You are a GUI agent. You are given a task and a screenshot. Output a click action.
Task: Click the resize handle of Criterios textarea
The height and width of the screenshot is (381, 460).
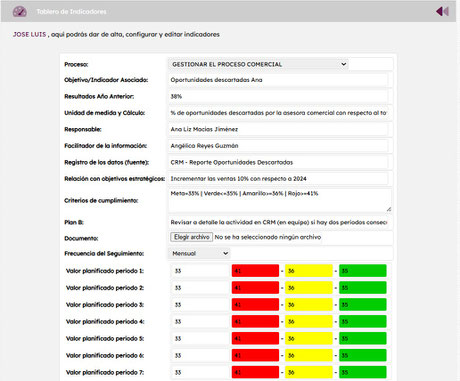(x=389, y=209)
